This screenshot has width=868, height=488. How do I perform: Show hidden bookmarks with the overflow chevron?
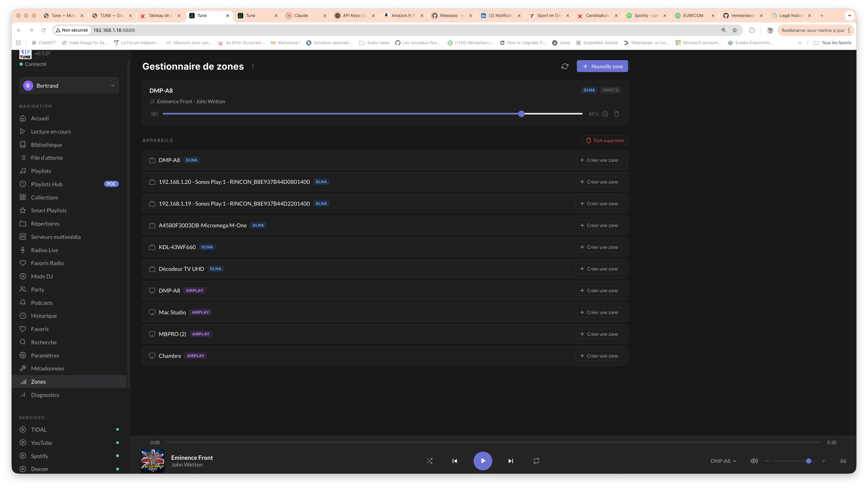click(800, 43)
